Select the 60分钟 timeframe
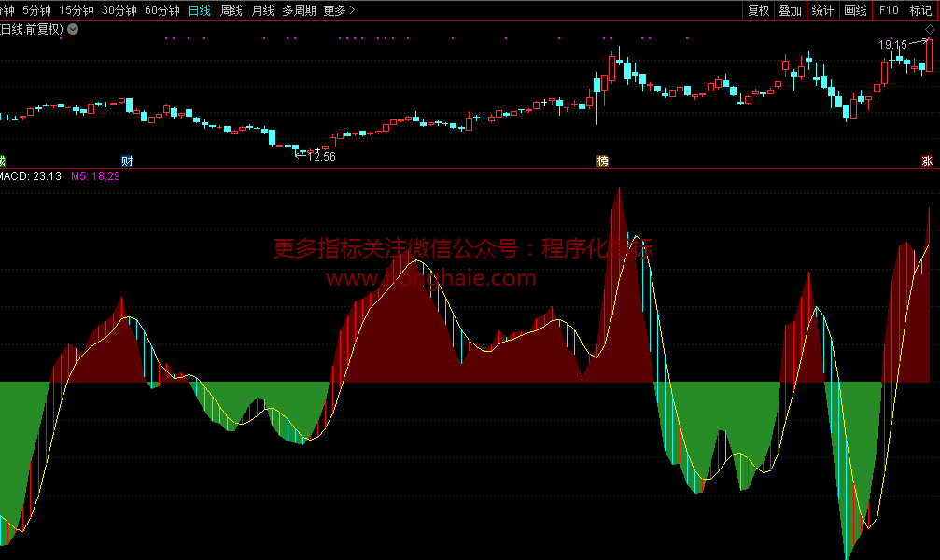 pyautogui.click(x=162, y=10)
